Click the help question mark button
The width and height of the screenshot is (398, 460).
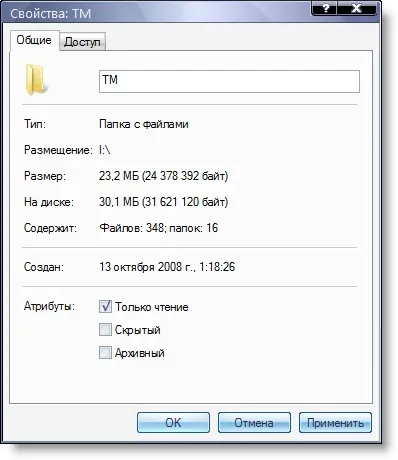pyautogui.click(x=325, y=8)
